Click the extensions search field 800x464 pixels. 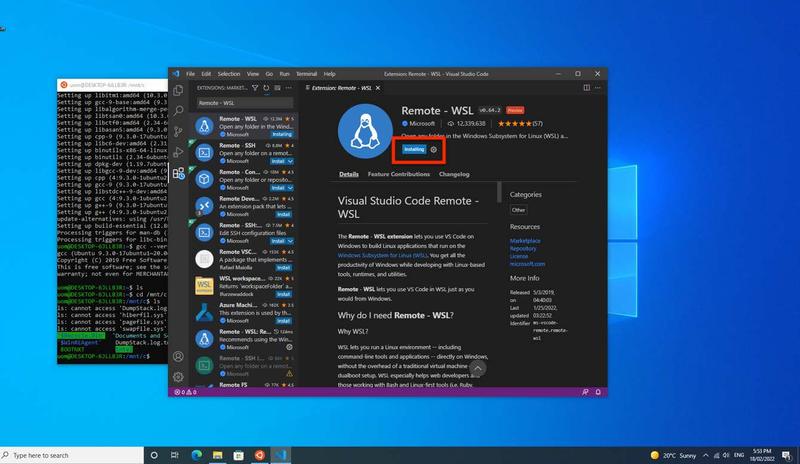[245, 103]
